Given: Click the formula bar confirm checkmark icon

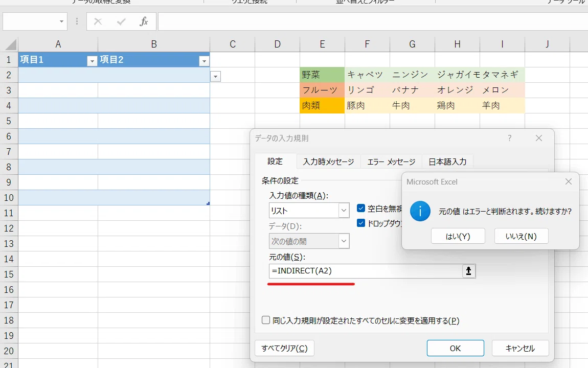Looking at the screenshot, I should (x=121, y=22).
